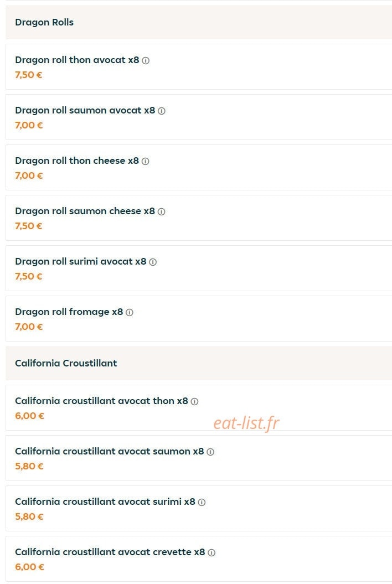Select California croustillant avocat crevette x8 title
The height and width of the screenshot is (584, 392).
(110, 552)
